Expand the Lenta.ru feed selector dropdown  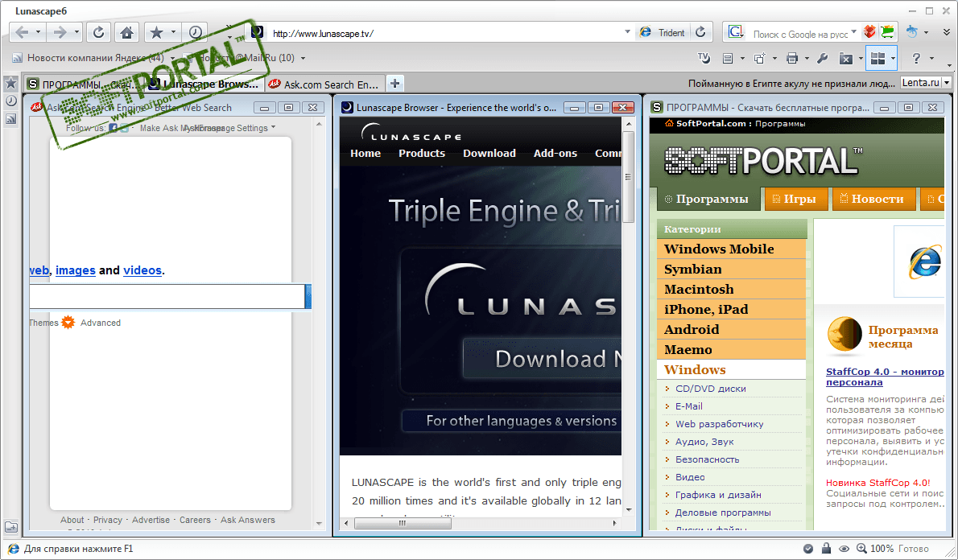click(947, 82)
